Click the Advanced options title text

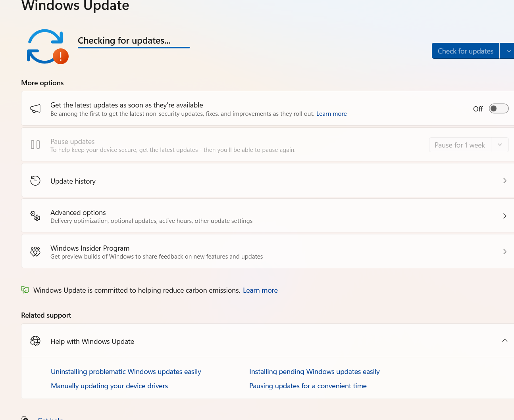tap(78, 213)
